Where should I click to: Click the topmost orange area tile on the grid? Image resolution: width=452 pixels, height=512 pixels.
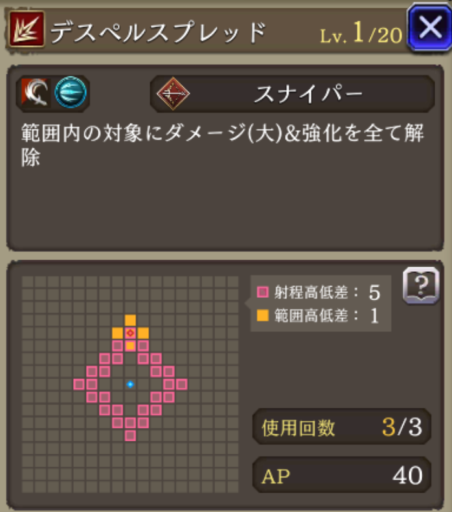(x=130, y=320)
